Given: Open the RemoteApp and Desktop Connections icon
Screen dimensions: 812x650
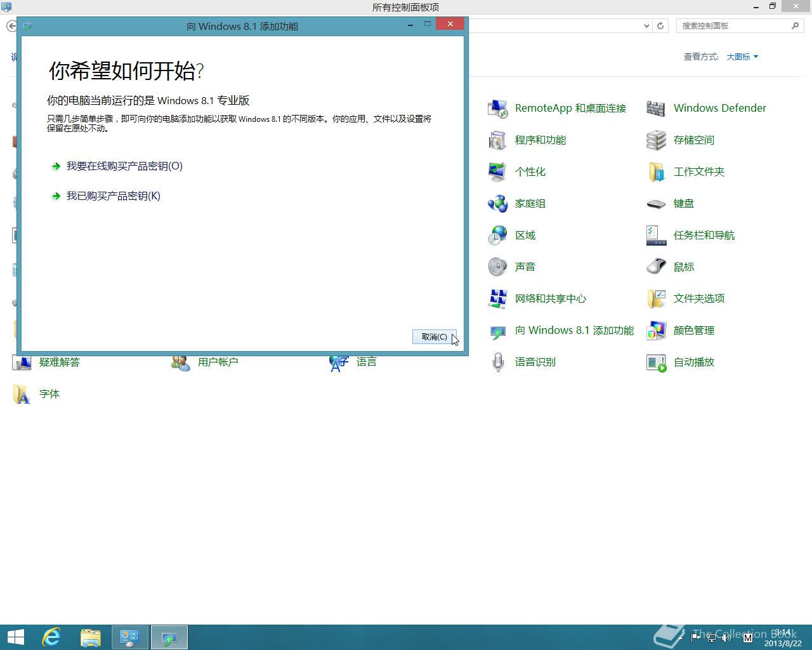Looking at the screenshot, I should click(497, 109).
